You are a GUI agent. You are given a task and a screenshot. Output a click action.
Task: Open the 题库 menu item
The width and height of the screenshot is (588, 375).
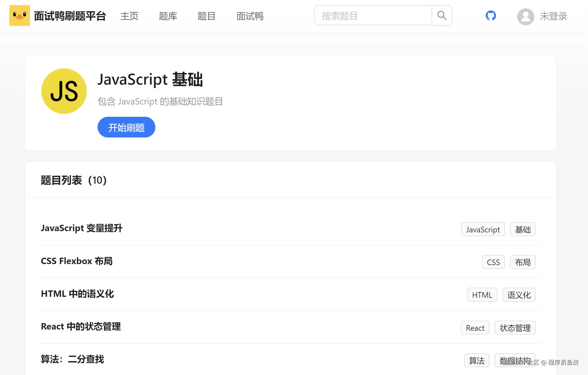click(168, 16)
